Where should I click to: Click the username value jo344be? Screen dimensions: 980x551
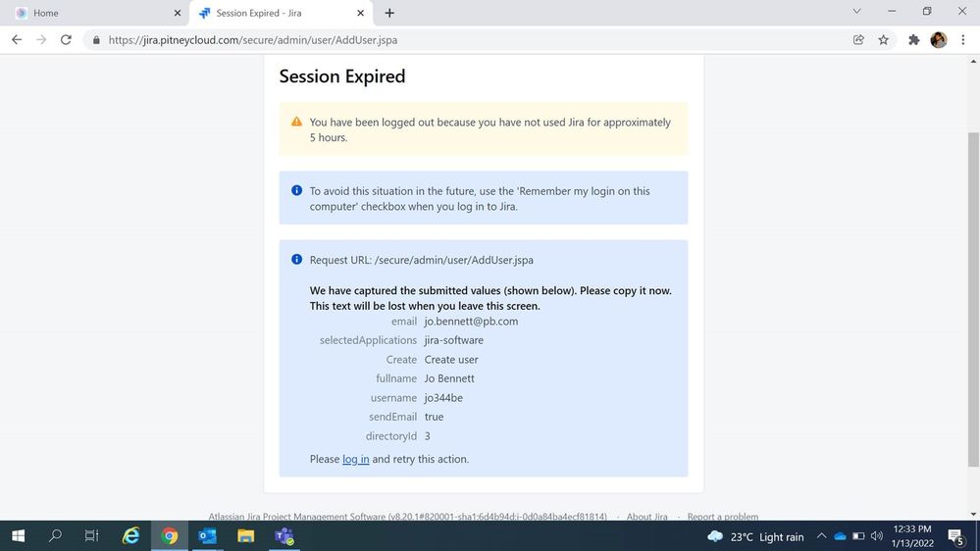[443, 397]
